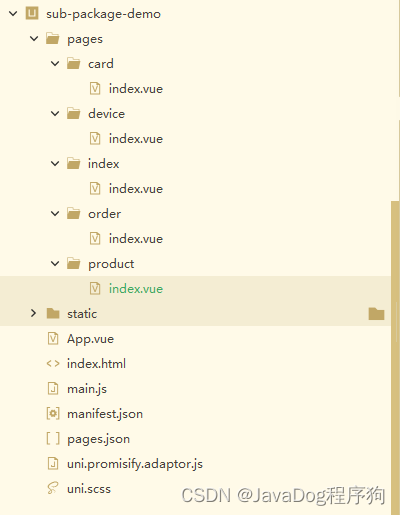The image size is (400, 515).
Task: Open index.vue under the device folder
Action: coord(136,139)
